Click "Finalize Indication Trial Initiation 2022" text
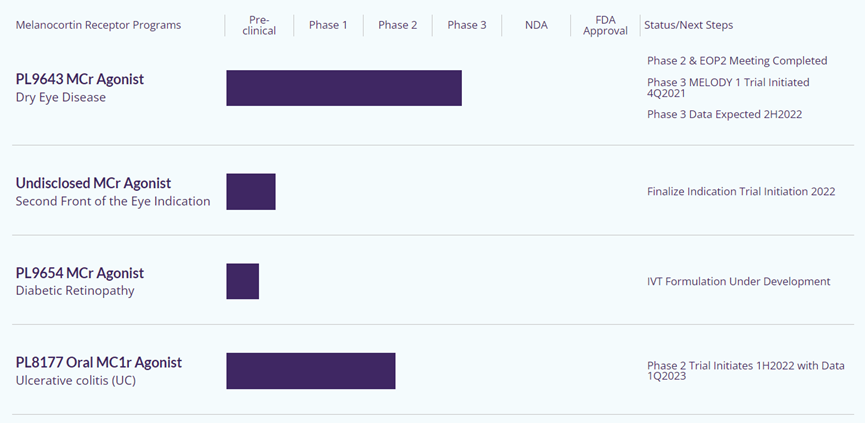The height and width of the screenshot is (423, 865). pos(740,191)
